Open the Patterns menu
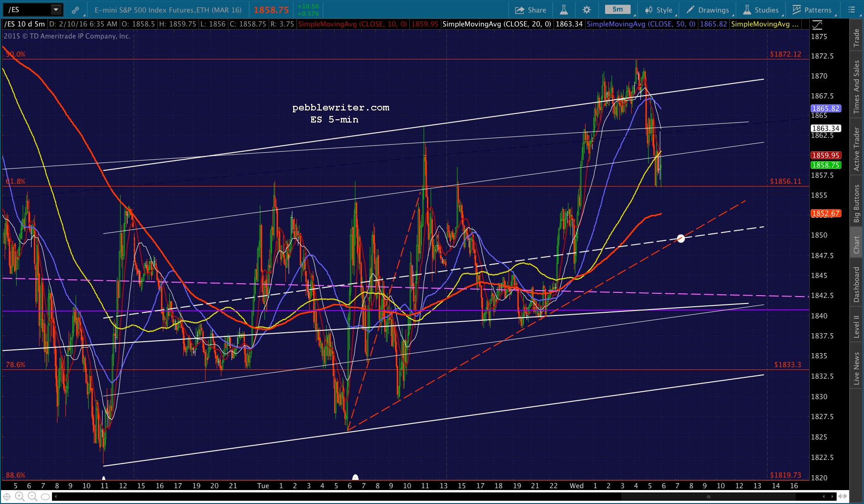Image resolution: width=864 pixels, height=504 pixels. pyautogui.click(x=812, y=10)
